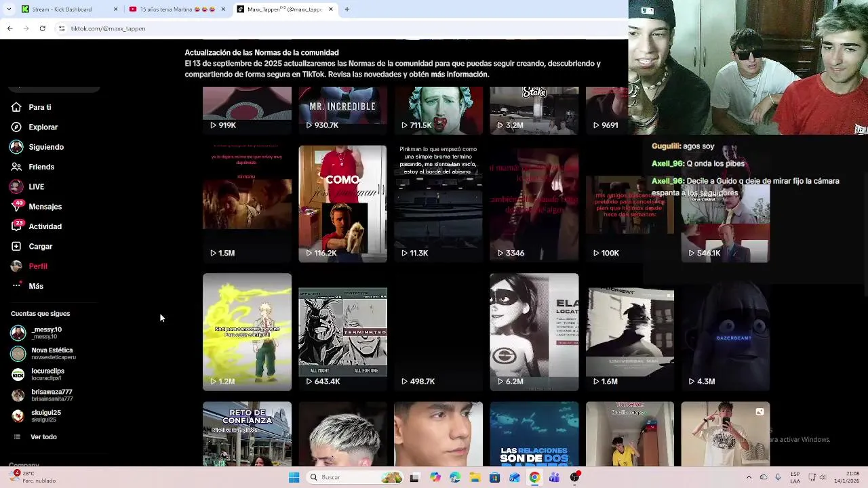
Task: Open Task View on the taskbar
Action: coord(414,477)
